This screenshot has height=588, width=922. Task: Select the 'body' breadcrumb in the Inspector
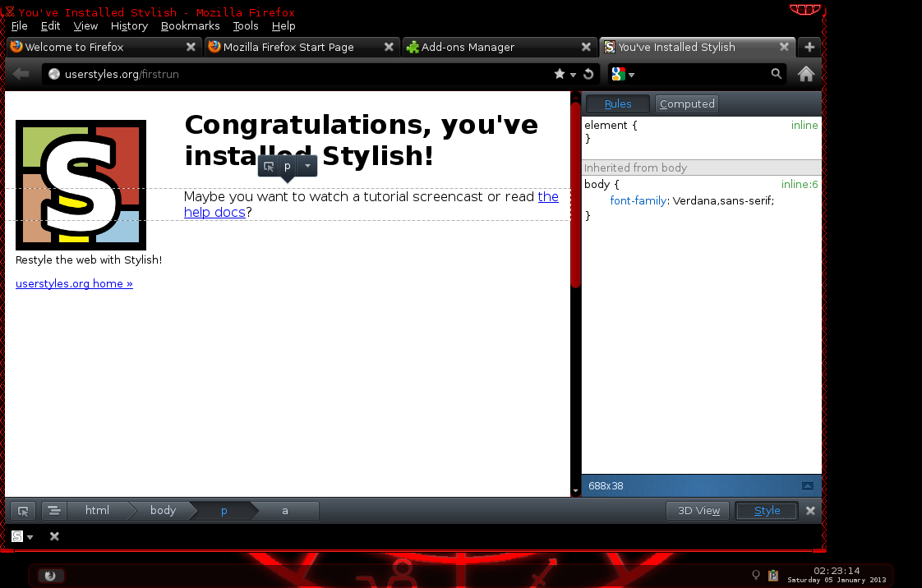163,510
